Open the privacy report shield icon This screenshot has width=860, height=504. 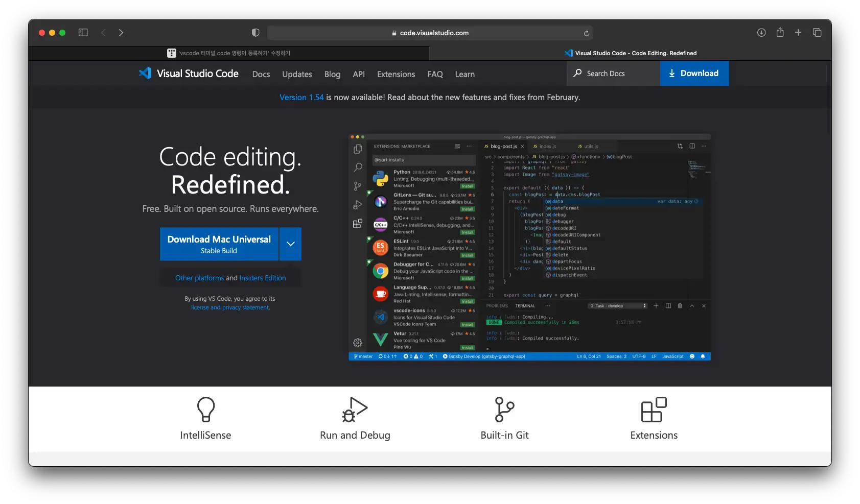click(x=255, y=33)
